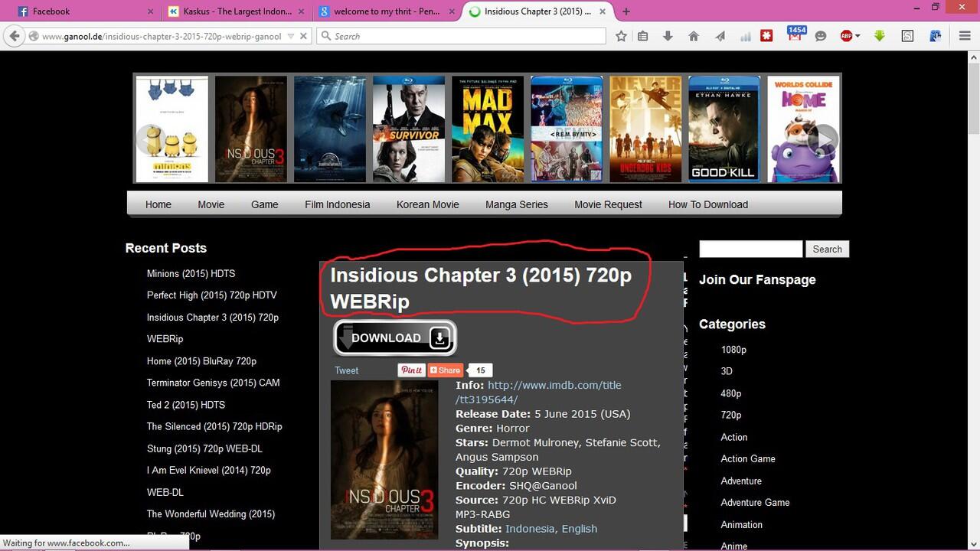Open the Good Kill poster thumbnail
Viewport: 980px width, 551px height.
[724, 129]
